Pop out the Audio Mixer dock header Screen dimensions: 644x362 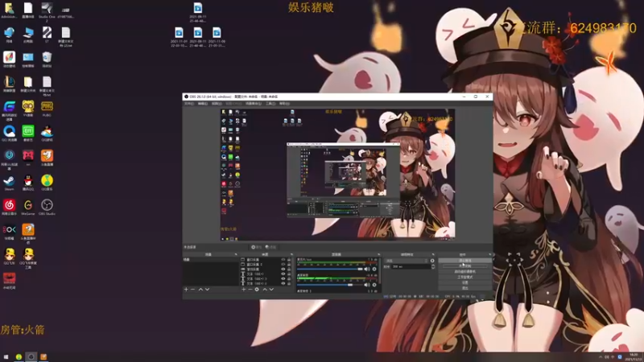(378, 254)
